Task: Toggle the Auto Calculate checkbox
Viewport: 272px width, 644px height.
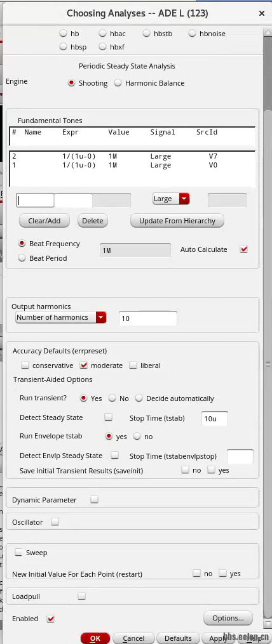Action: 243,249
